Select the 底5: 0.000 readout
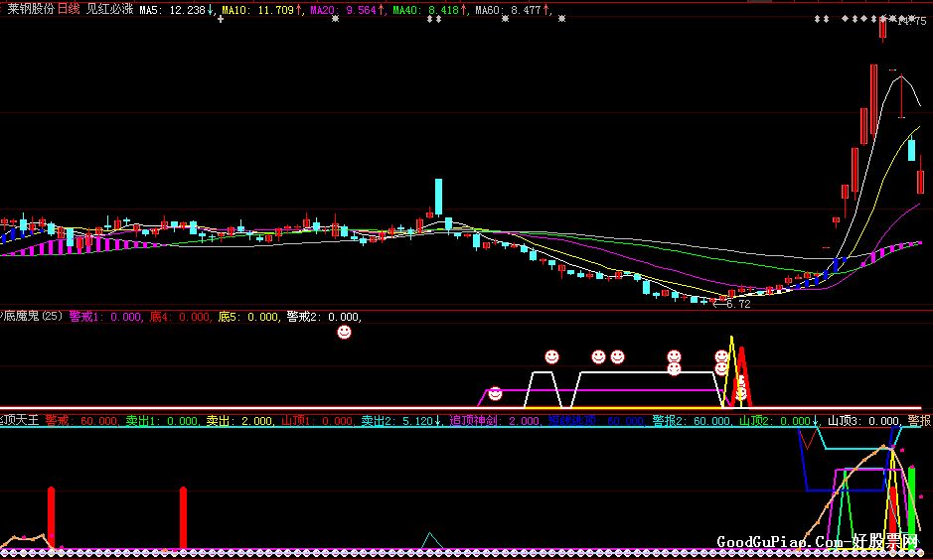Screen dimensions: 933x560 [x=248, y=317]
